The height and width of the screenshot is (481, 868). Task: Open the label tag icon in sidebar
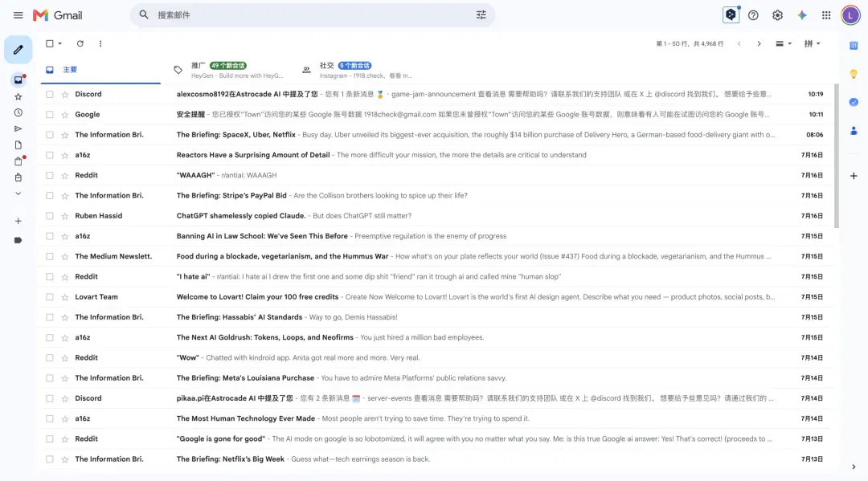[x=18, y=241]
